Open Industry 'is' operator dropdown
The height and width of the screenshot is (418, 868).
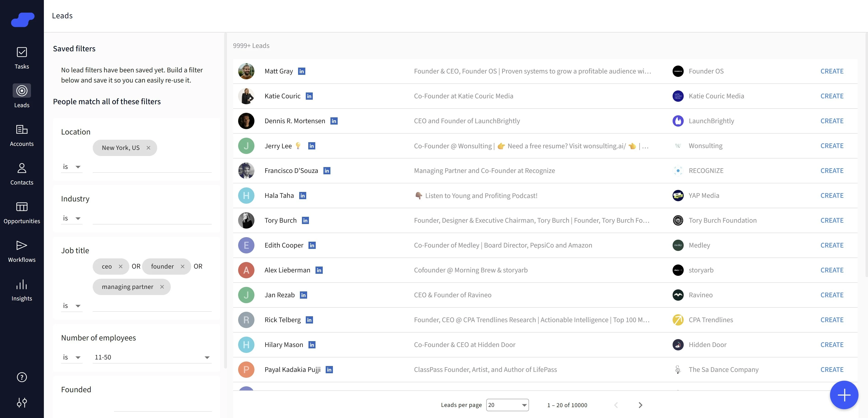coord(72,218)
